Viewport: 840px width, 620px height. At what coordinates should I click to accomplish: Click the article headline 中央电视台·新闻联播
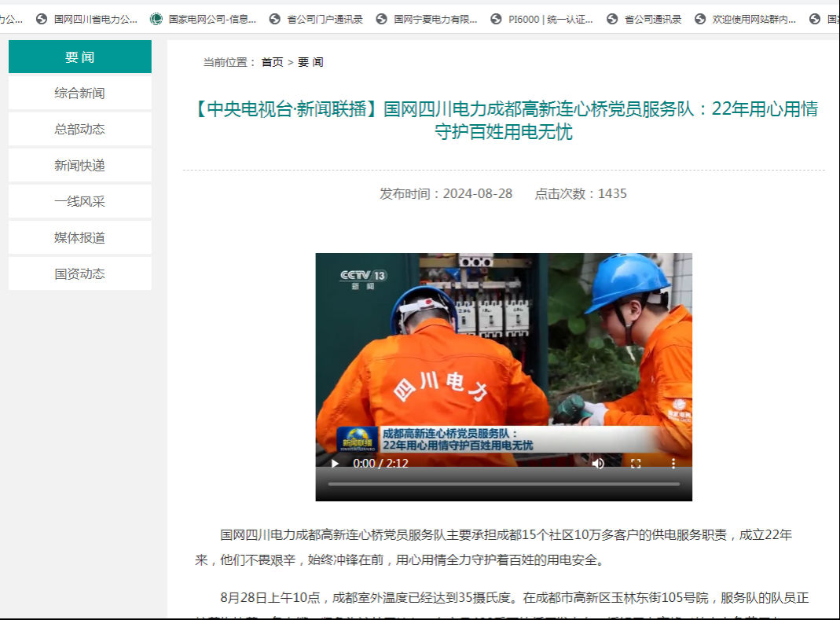504,120
